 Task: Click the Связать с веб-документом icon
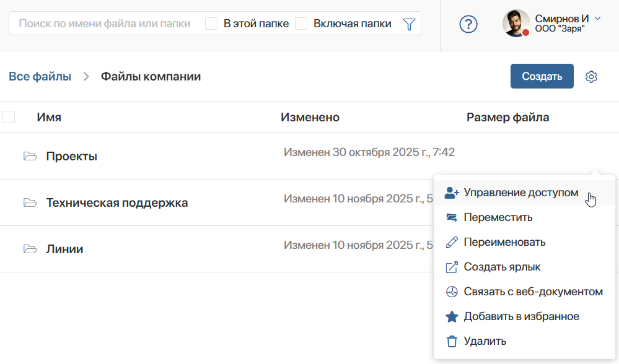pos(452,292)
